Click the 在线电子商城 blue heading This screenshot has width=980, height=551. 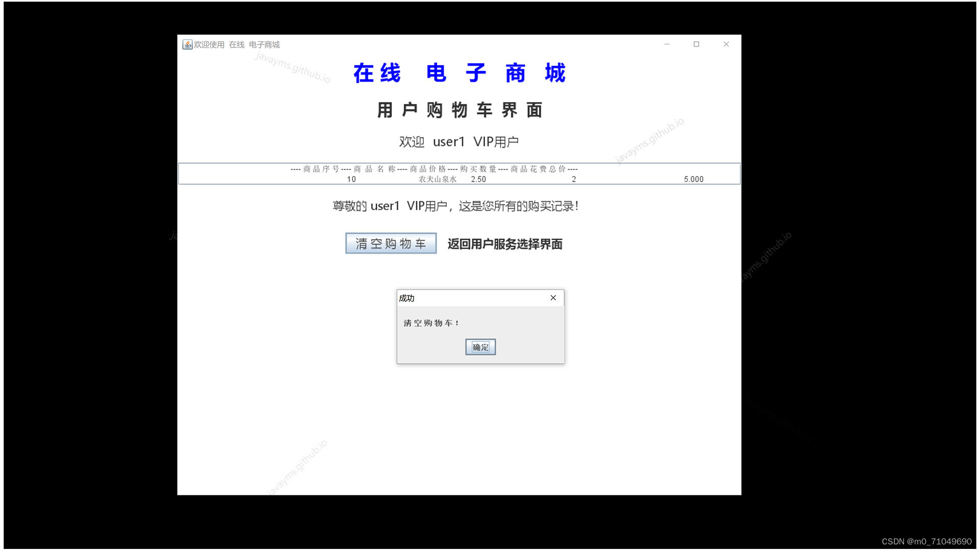coord(459,73)
